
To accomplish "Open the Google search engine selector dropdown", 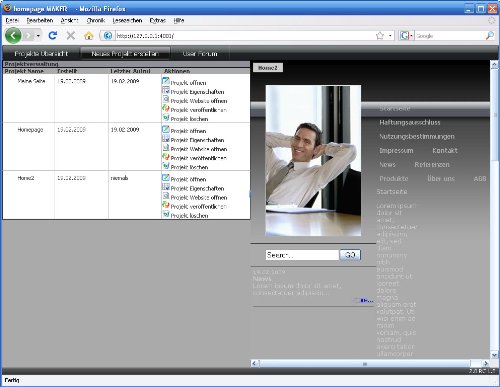I will [406, 36].
